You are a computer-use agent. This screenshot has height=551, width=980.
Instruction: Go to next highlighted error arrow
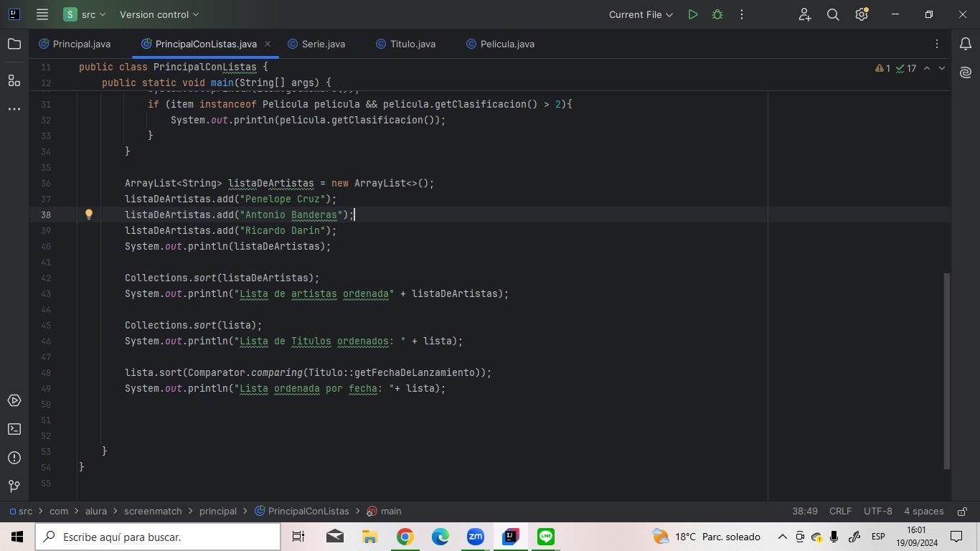pos(942,68)
